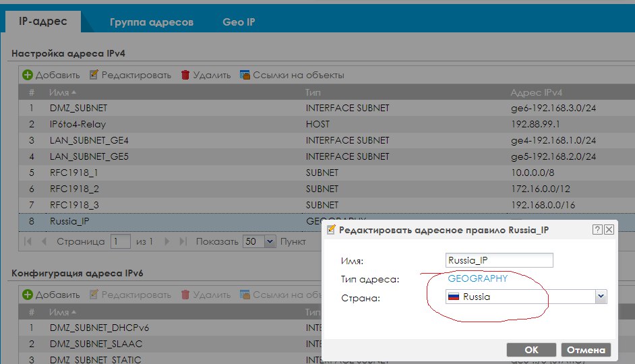Click the 192.168.0.0/16 address cell
The image size is (635, 364).
pos(543,206)
